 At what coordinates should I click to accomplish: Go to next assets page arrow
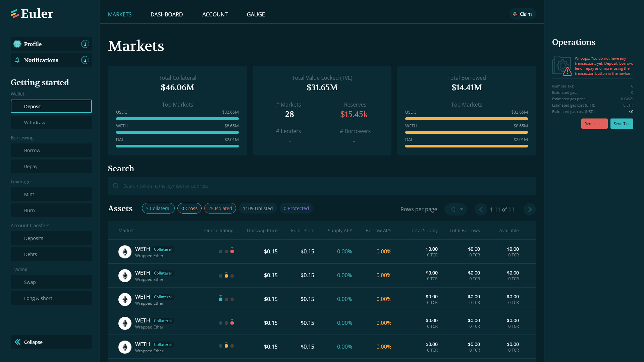point(529,209)
